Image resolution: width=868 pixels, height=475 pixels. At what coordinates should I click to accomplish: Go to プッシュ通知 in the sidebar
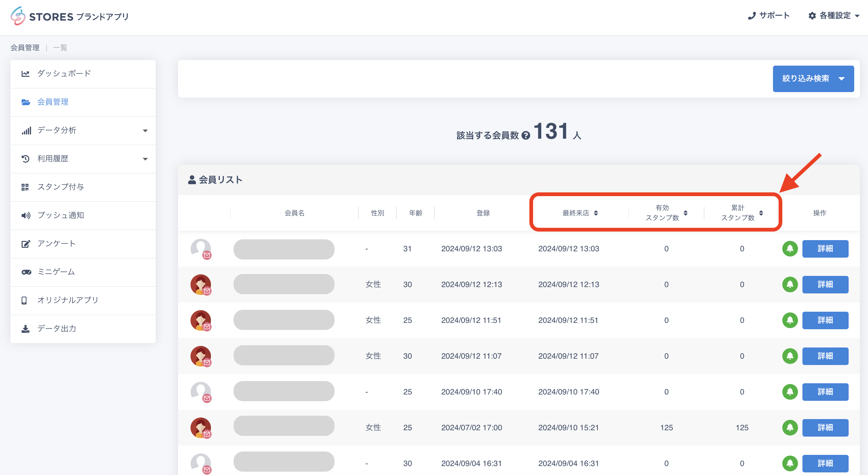[x=61, y=215]
